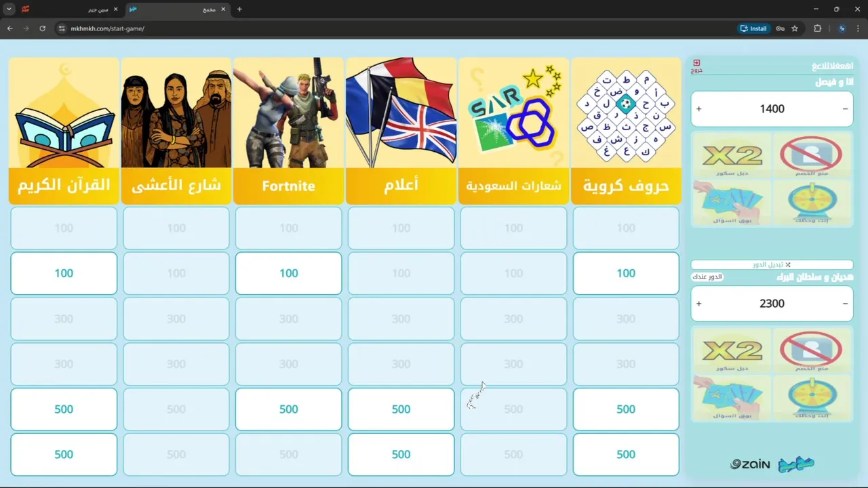Pick the active 100 question under حروف كروية
Viewport: 868px width, 488px height.
(x=626, y=273)
